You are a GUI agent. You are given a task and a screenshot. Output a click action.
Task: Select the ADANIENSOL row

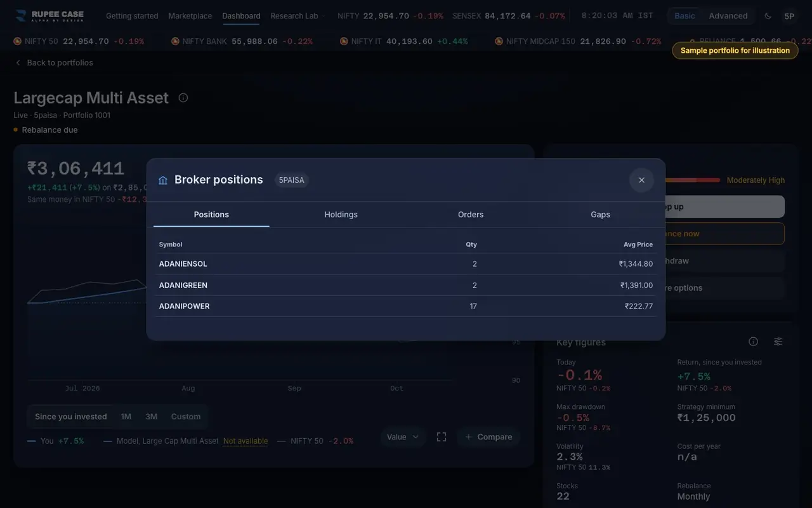pyautogui.click(x=406, y=264)
